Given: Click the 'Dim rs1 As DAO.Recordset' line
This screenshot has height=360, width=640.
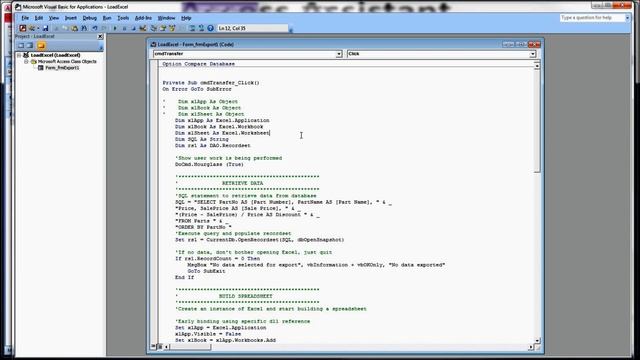Looking at the screenshot, I should (x=213, y=146).
